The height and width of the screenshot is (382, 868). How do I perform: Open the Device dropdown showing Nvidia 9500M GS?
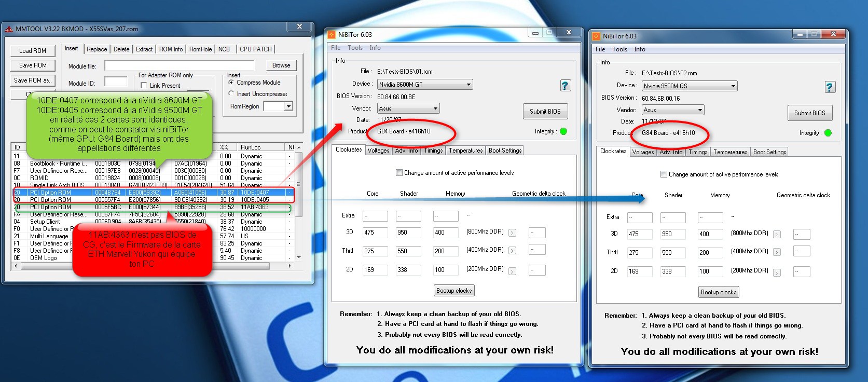(689, 86)
